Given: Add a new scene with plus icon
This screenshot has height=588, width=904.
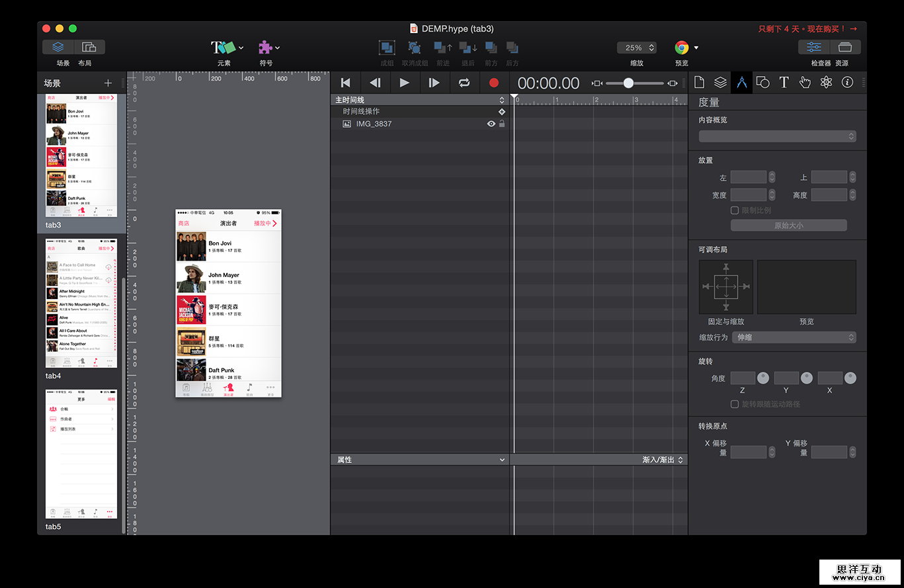Looking at the screenshot, I should pyautogui.click(x=108, y=83).
